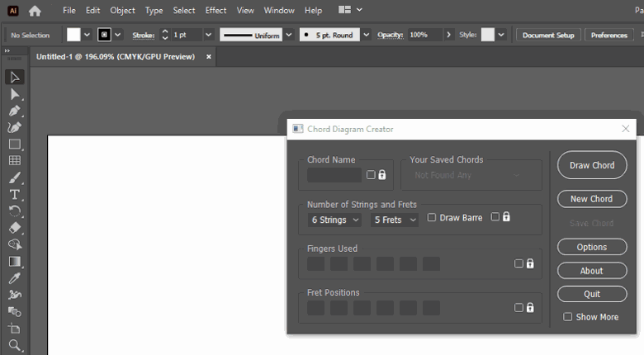Open the 6 Strings dropdown
Image resolution: width=644 pixels, height=355 pixels.
coord(334,220)
